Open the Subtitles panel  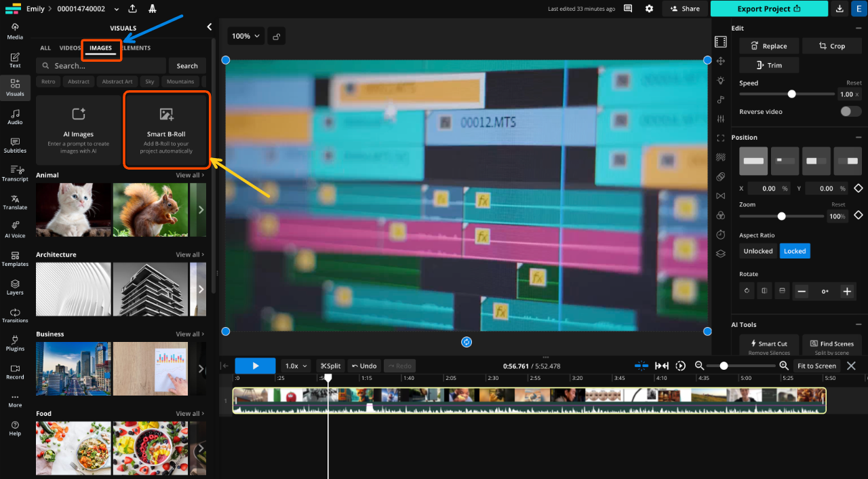tap(14, 145)
